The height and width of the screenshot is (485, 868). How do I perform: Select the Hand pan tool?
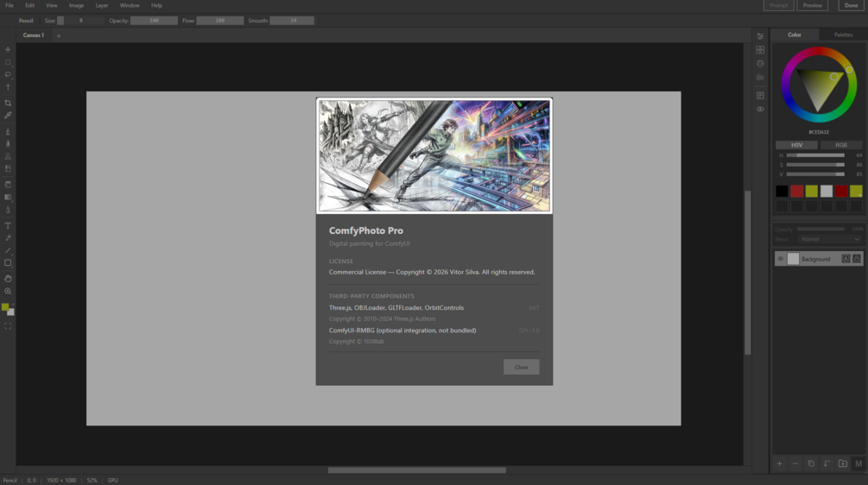pyautogui.click(x=8, y=278)
